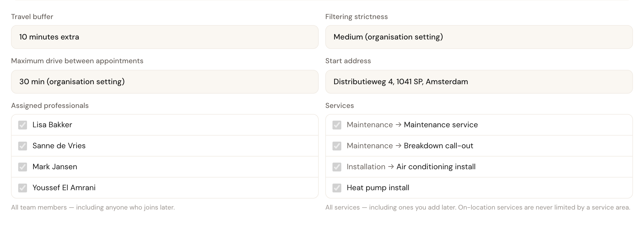Select the name Mark Jansen
This screenshot has height=233, width=644.
[55, 167]
